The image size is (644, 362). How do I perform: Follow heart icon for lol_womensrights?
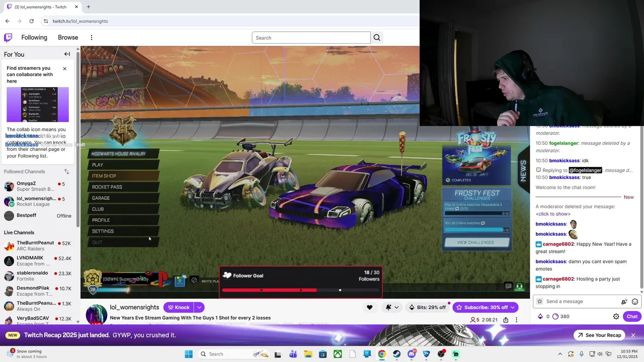[369, 307]
